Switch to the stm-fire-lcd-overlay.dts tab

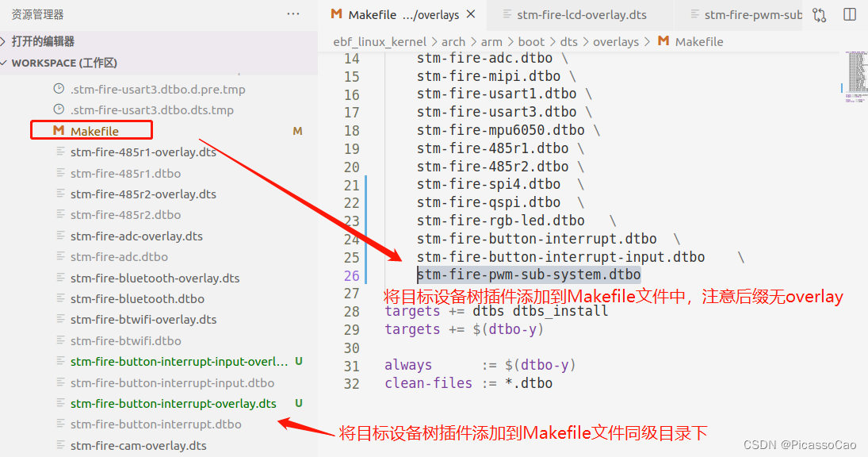pyautogui.click(x=581, y=15)
